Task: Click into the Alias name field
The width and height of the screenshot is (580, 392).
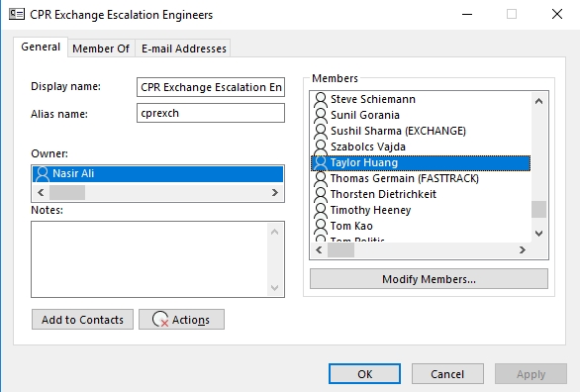Action: (x=211, y=113)
